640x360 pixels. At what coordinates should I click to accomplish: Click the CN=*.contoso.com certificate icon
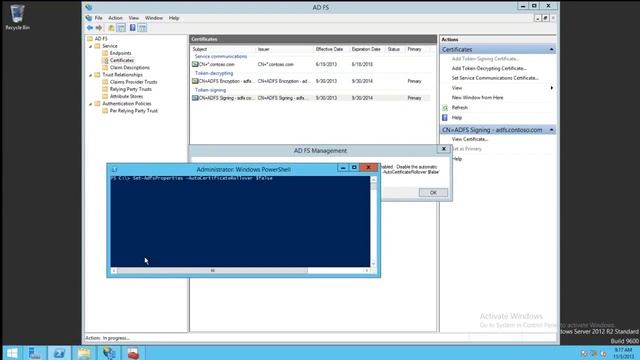[195, 64]
